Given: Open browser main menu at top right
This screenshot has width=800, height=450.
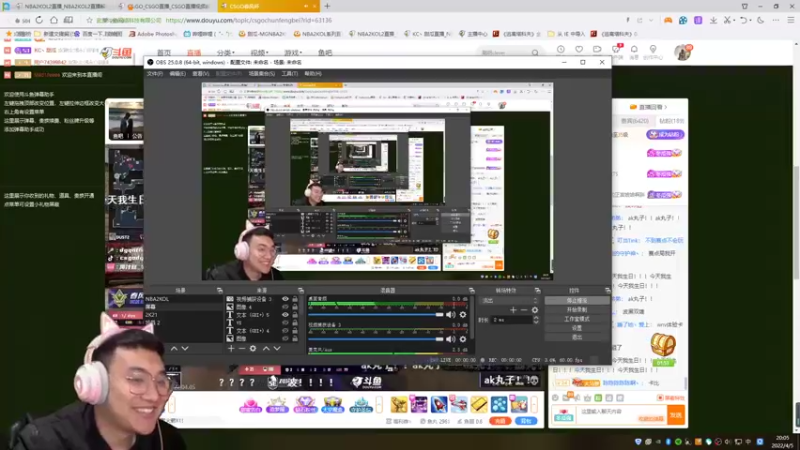Looking at the screenshot, I should (x=790, y=20).
